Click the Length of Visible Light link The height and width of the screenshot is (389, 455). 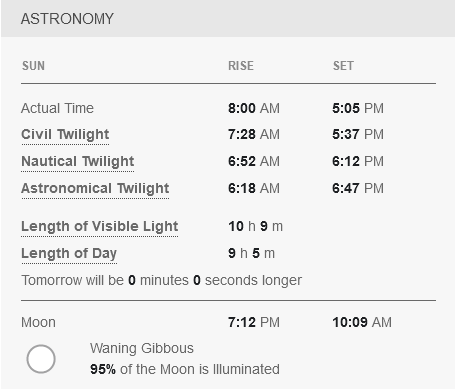coord(100,227)
